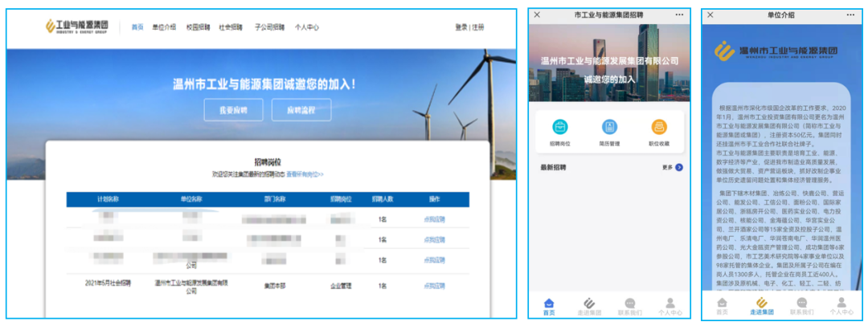Open 查看所有岗位>> link
The height and width of the screenshot is (326, 868).
(305, 174)
